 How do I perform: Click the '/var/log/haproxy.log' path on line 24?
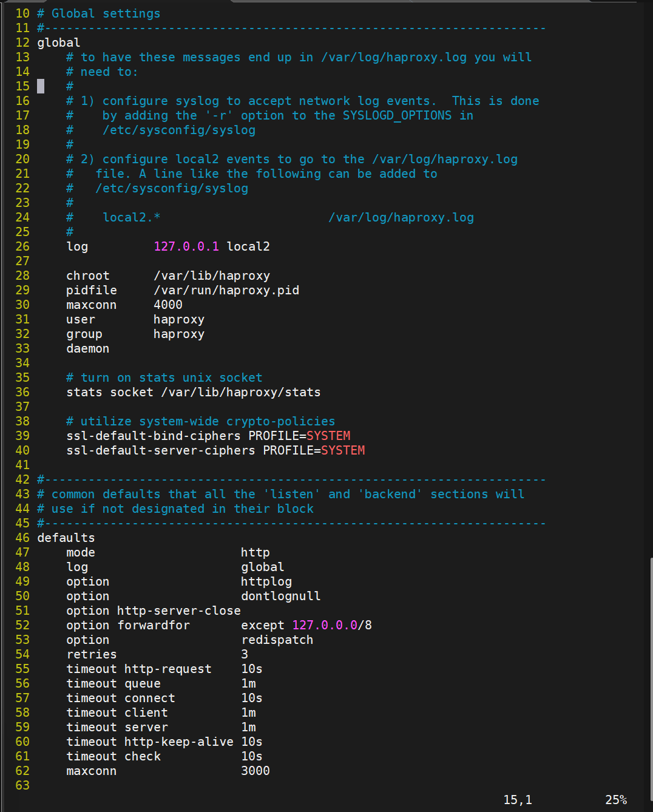pos(401,217)
